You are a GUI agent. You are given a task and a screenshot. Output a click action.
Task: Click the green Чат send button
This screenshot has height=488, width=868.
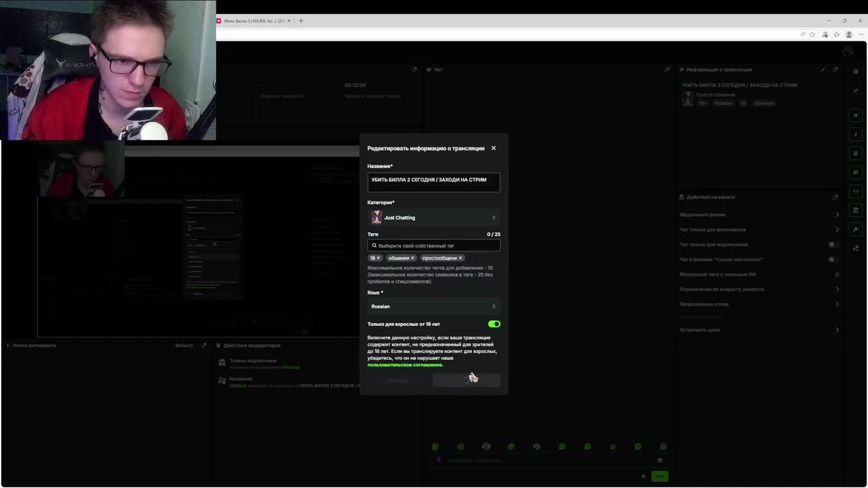pyautogui.click(x=659, y=476)
